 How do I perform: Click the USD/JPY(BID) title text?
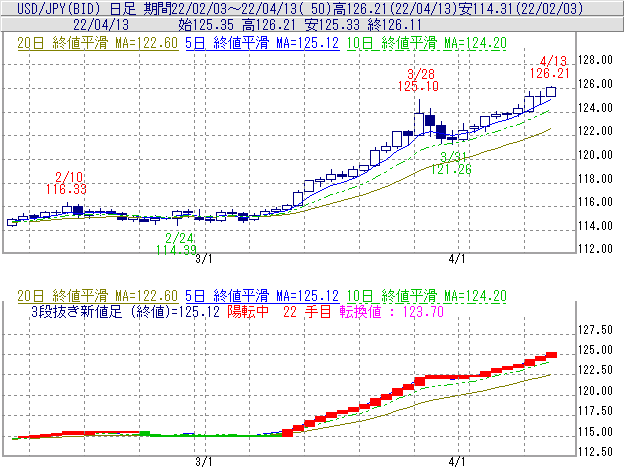coord(59,8)
